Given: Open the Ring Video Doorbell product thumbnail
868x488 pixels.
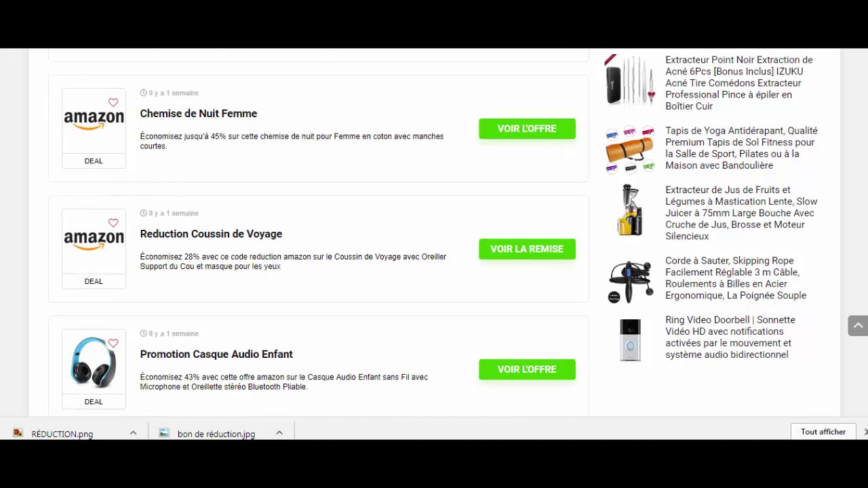Looking at the screenshot, I should click(630, 340).
